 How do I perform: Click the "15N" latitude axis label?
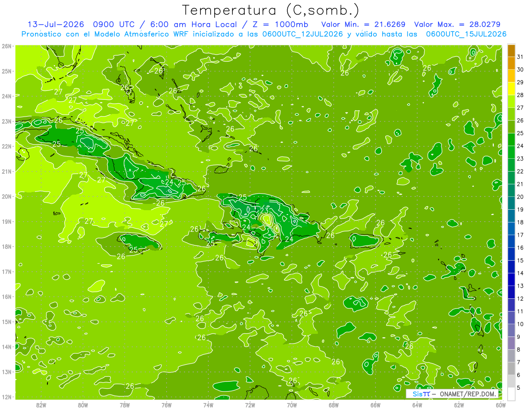[7, 321]
